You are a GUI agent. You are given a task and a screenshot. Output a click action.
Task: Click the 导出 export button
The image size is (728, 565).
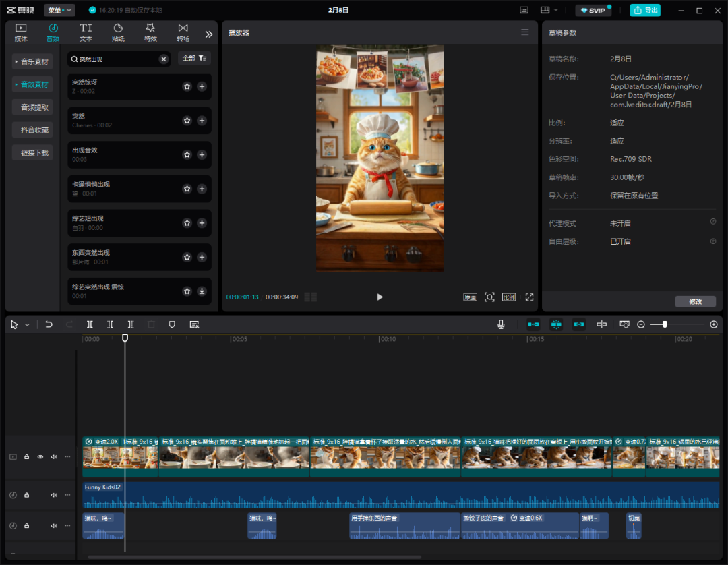[x=644, y=10]
